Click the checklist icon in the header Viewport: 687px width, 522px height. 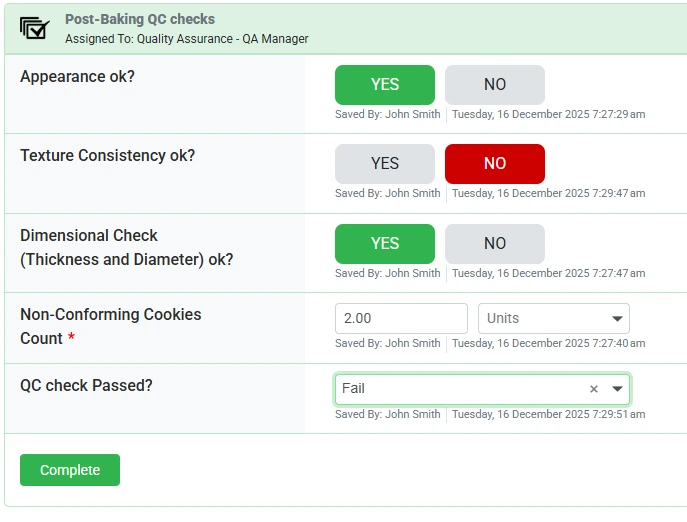34,28
